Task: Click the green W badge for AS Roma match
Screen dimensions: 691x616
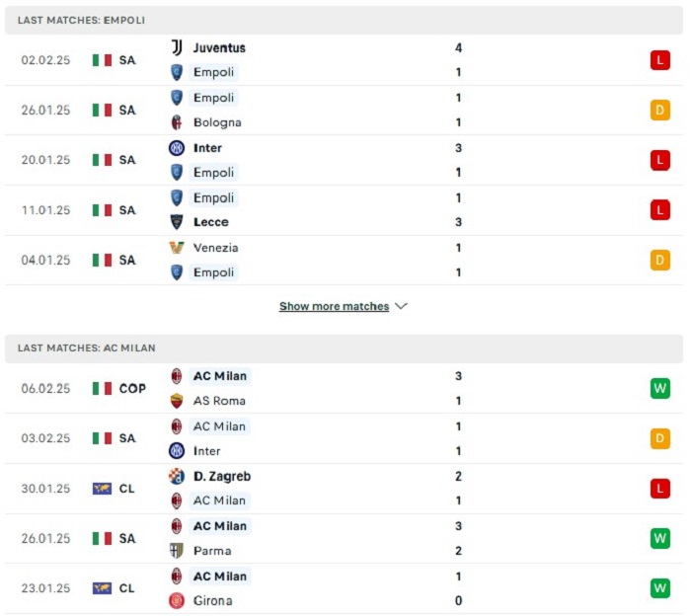Action: 660,389
